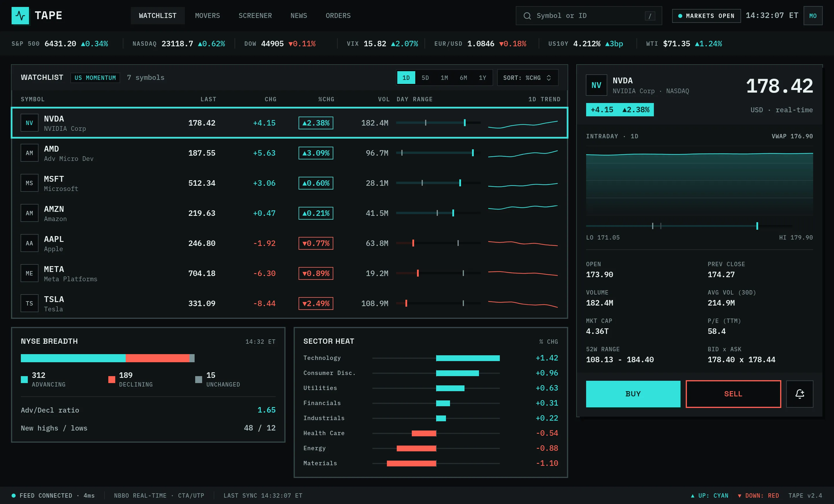Click the Unchanged gray legend square
This screenshot has width=834, height=504.
click(x=199, y=380)
